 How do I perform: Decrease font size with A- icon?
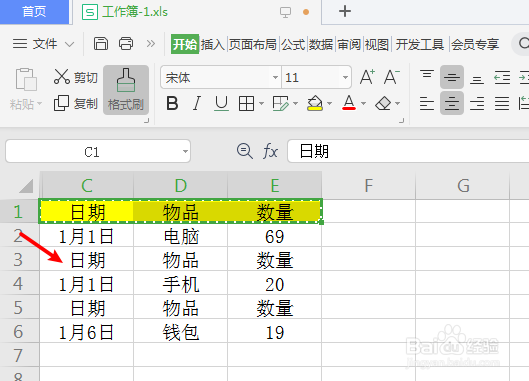(x=391, y=77)
